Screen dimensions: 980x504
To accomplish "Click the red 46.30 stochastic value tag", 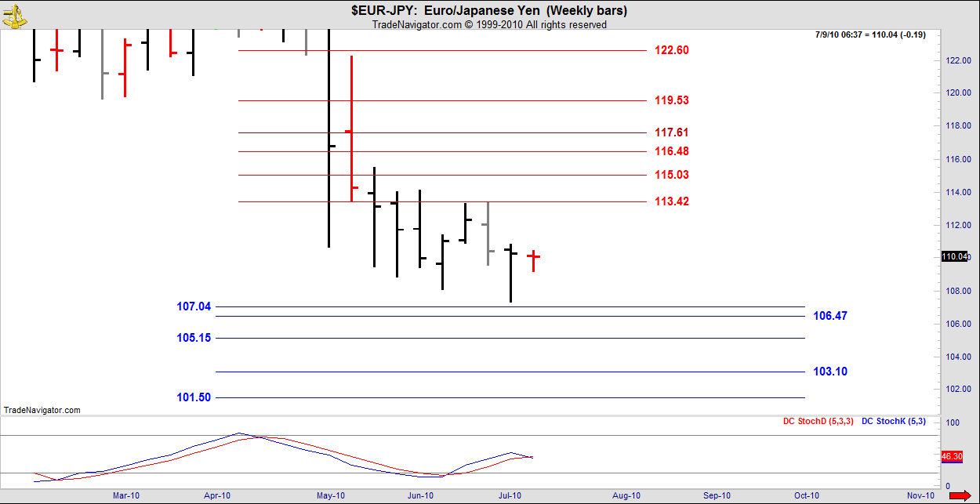I will [951, 456].
